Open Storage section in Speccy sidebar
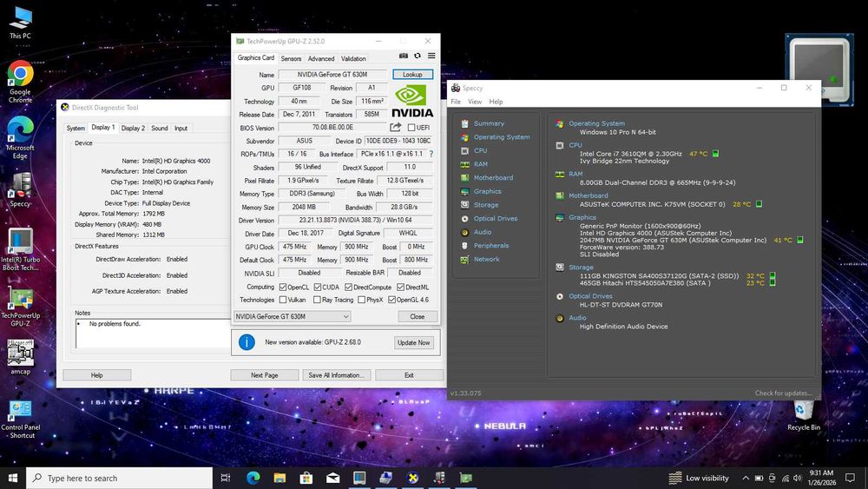 point(486,205)
